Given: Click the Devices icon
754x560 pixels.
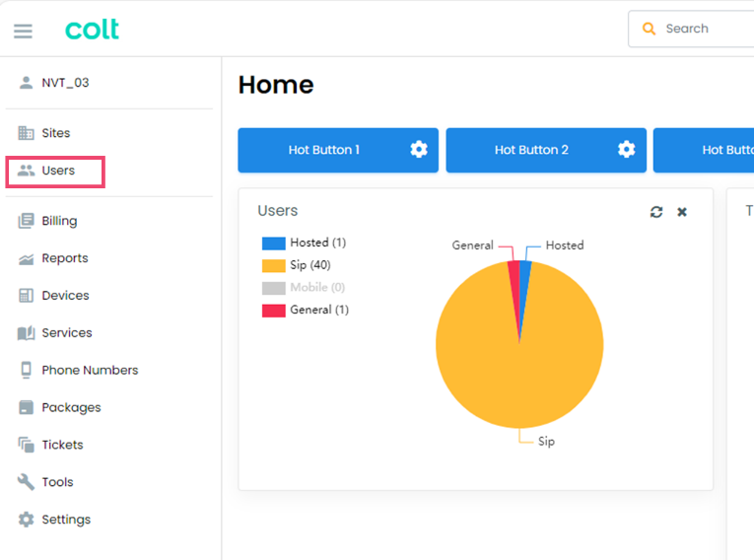Looking at the screenshot, I should (x=26, y=296).
